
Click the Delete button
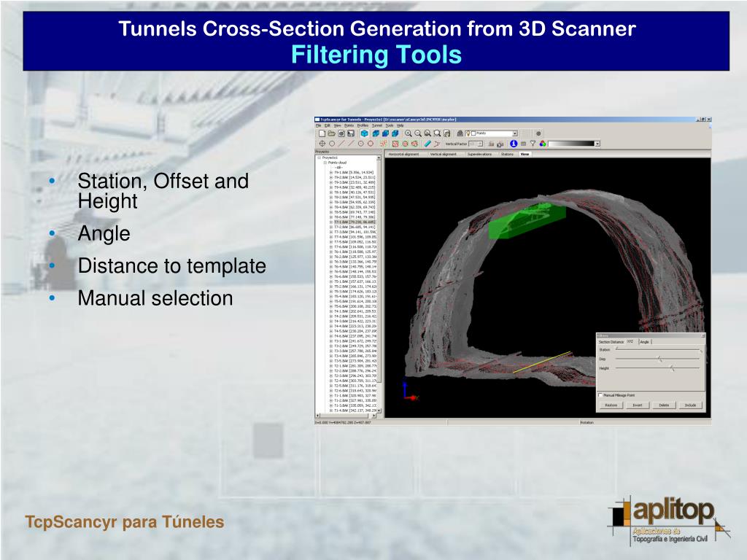pyautogui.click(x=664, y=405)
